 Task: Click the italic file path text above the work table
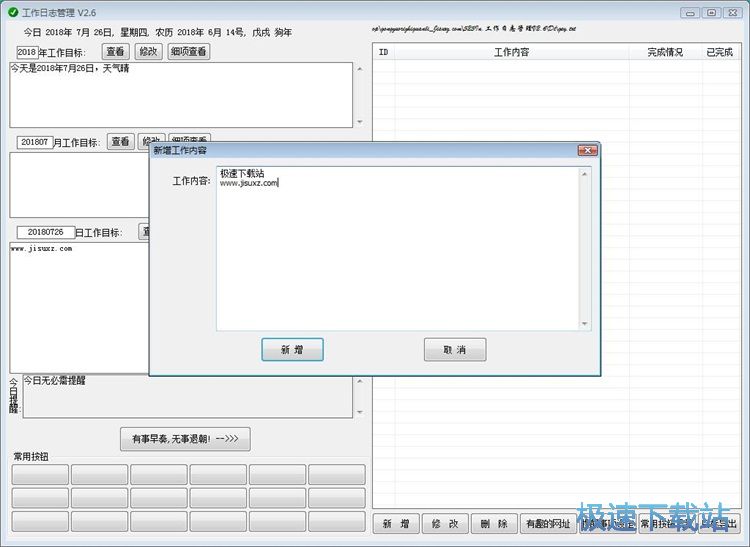[474, 29]
